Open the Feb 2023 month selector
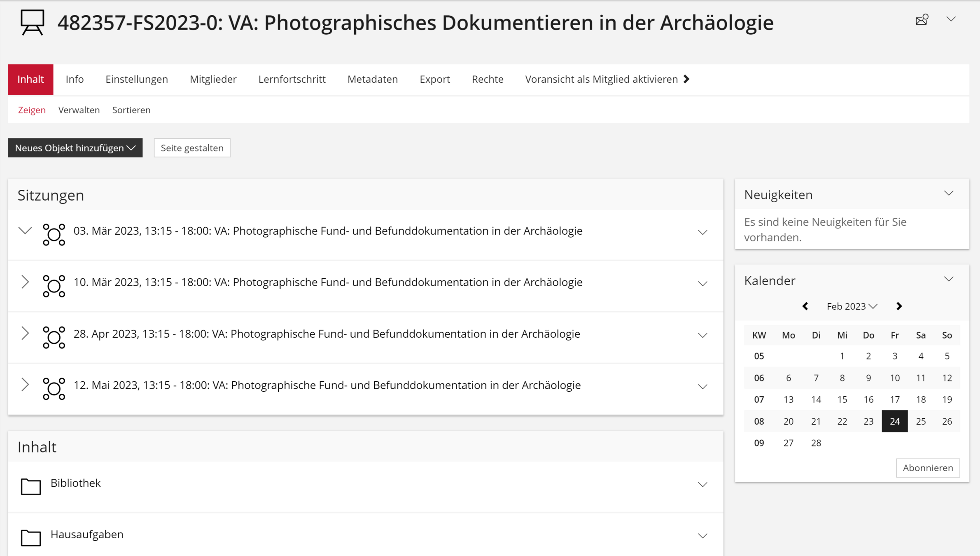 pyautogui.click(x=852, y=306)
